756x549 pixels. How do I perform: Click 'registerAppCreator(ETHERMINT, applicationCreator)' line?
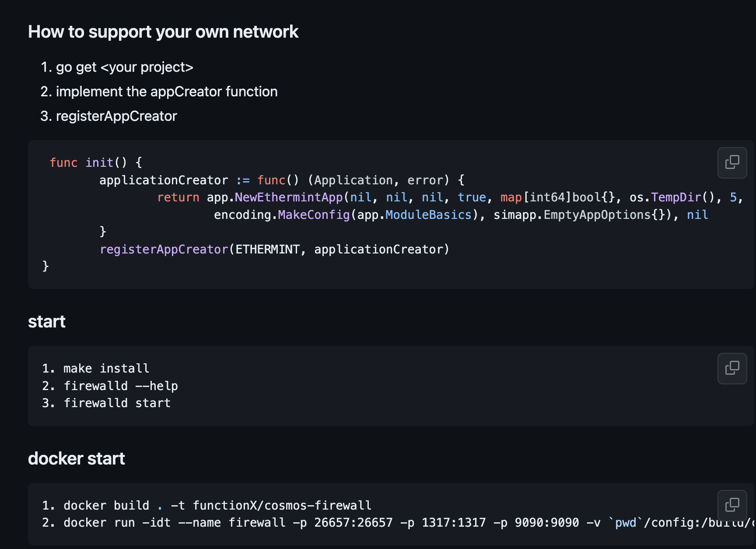(275, 250)
